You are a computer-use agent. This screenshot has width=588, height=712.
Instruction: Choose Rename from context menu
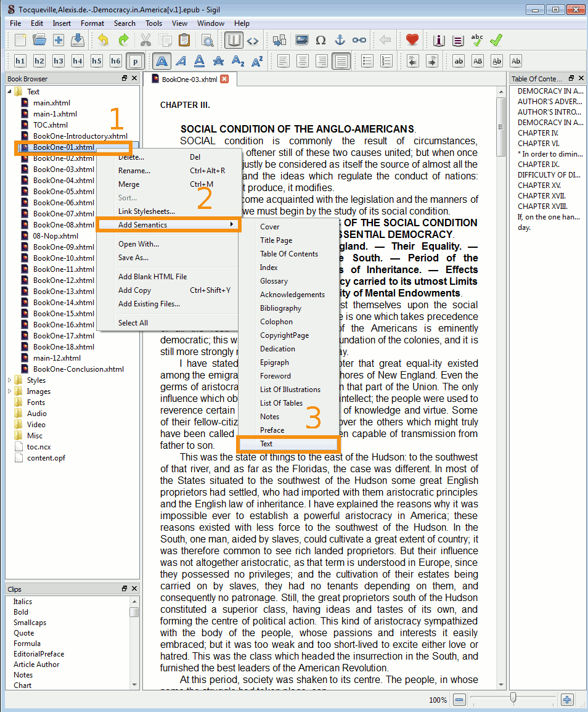pyautogui.click(x=169, y=171)
